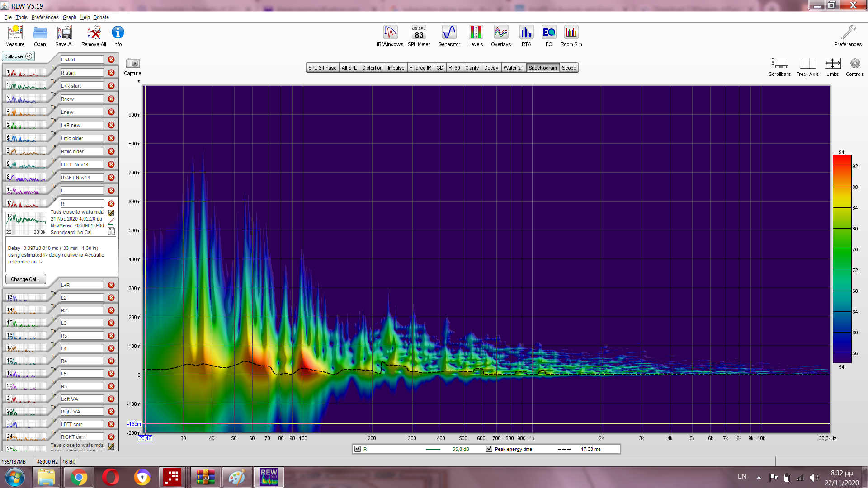This screenshot has width=868, height=488.
Task: Open the Limits graph settings
Action: 832,64
